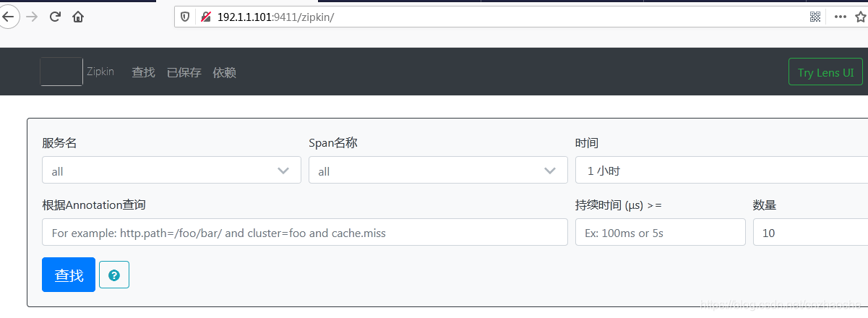Click the blue 查找 search button

69,275
